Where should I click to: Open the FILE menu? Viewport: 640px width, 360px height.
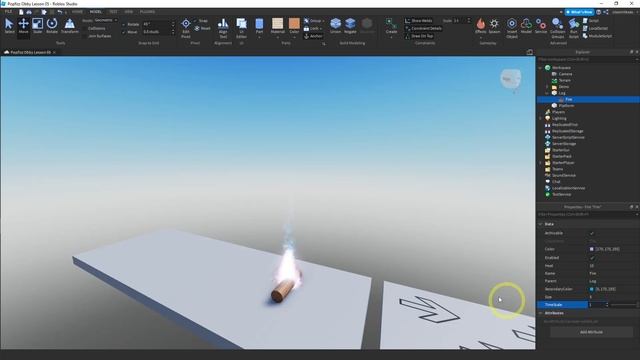[8, 12]
